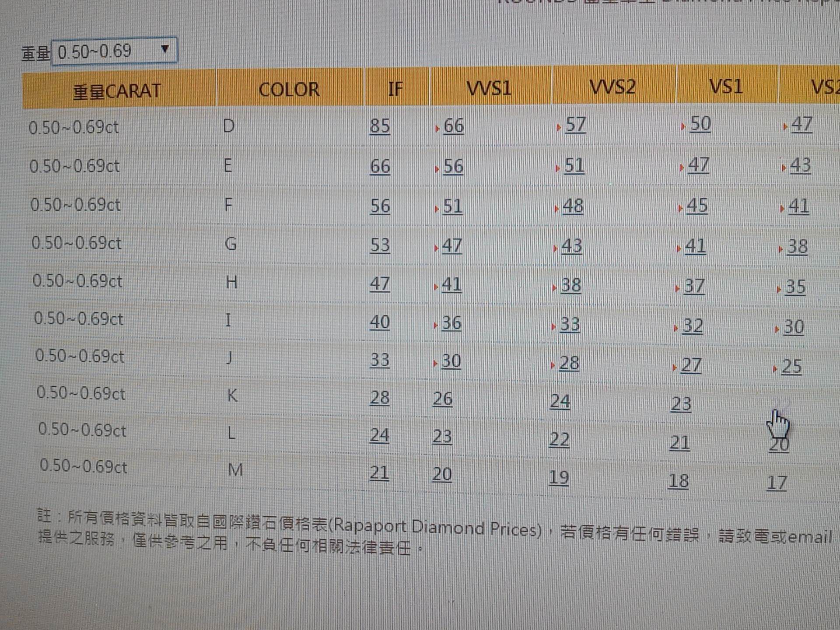This screenshot has width=840, height=630.
Task: Open the weight 0.50~0.69 dropdown
Action: coord(115,52)
